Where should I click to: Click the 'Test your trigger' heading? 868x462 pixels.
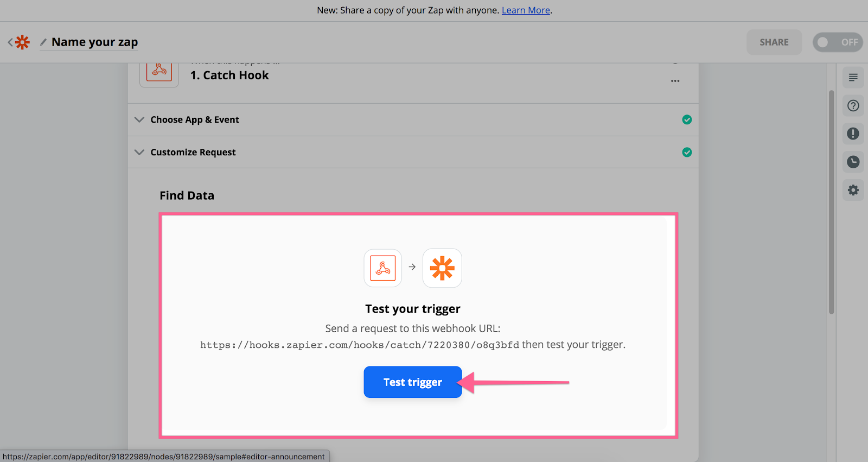413,309
